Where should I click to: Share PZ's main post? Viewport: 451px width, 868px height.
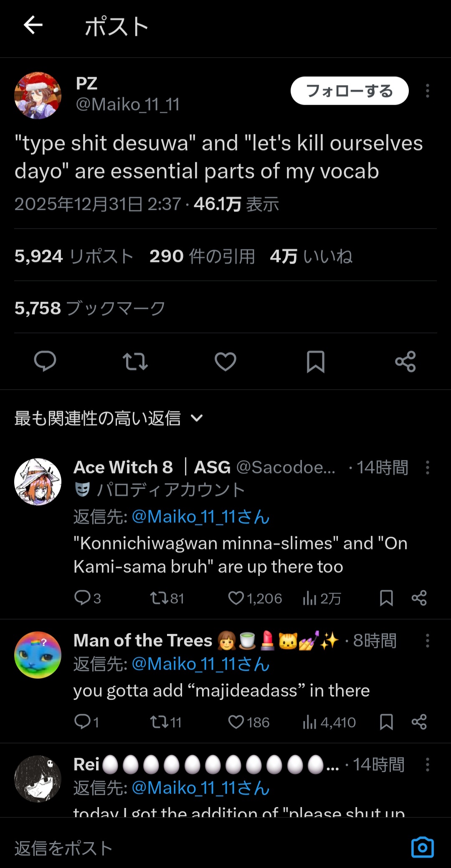(x=405, y=361)
